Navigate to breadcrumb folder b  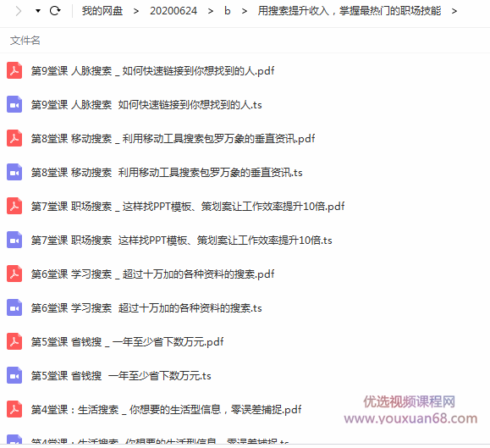(x=227, y=11)
